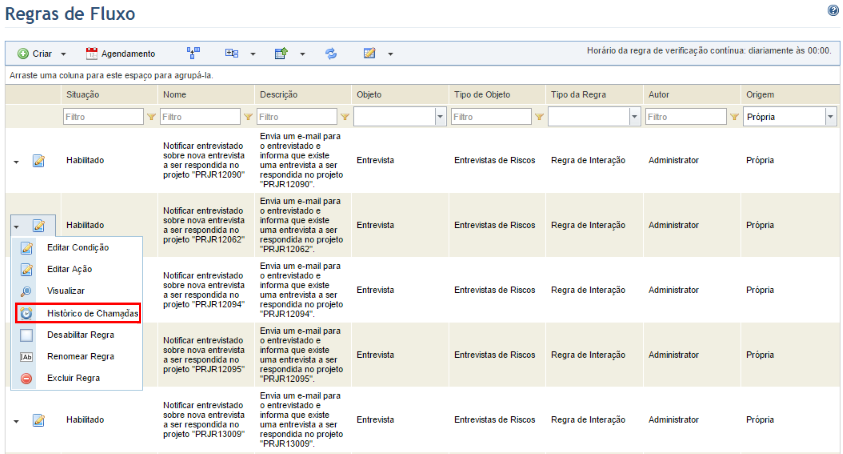Select Editar Condição from the context menu
843x454 pixels.
pos(77,248)
